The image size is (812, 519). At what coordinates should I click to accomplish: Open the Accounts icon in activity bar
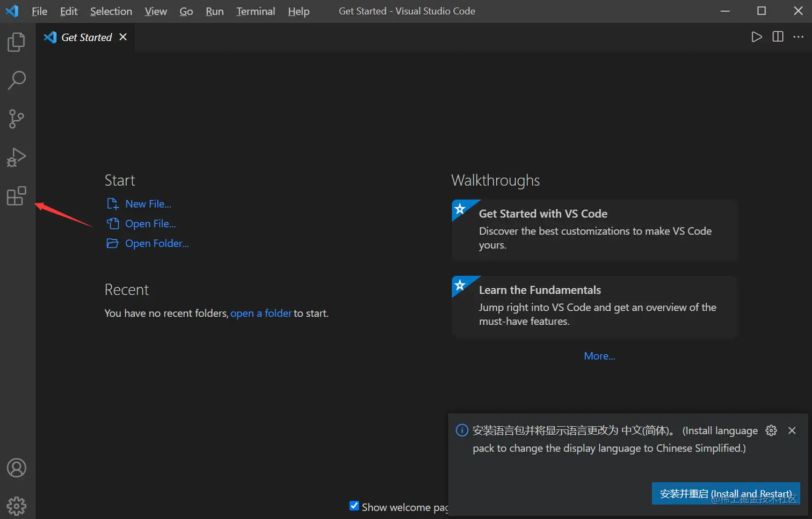[x=17, y=468]
